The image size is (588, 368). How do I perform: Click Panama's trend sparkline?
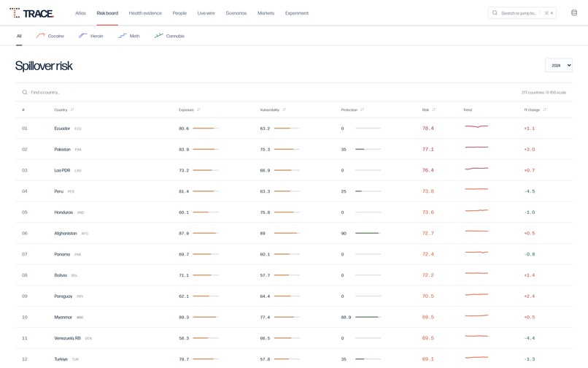click(x=476, y=253)
